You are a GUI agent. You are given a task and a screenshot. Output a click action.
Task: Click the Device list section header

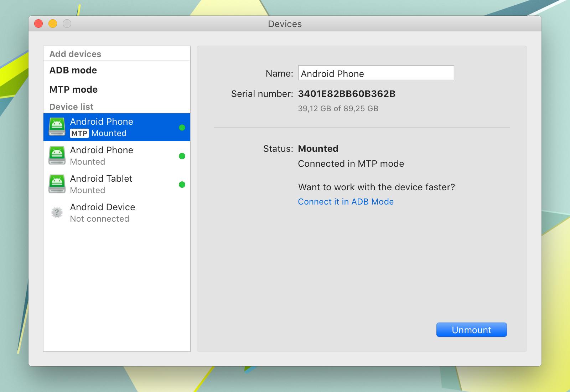coord(71,107)
